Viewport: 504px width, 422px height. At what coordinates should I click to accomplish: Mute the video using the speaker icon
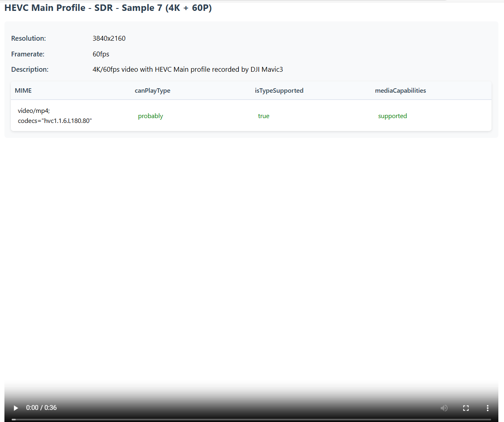tap(444, 408)
